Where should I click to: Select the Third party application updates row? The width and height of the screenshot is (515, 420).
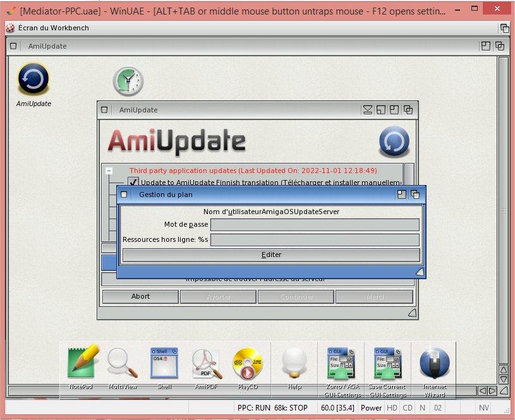(x=253, y=171)
